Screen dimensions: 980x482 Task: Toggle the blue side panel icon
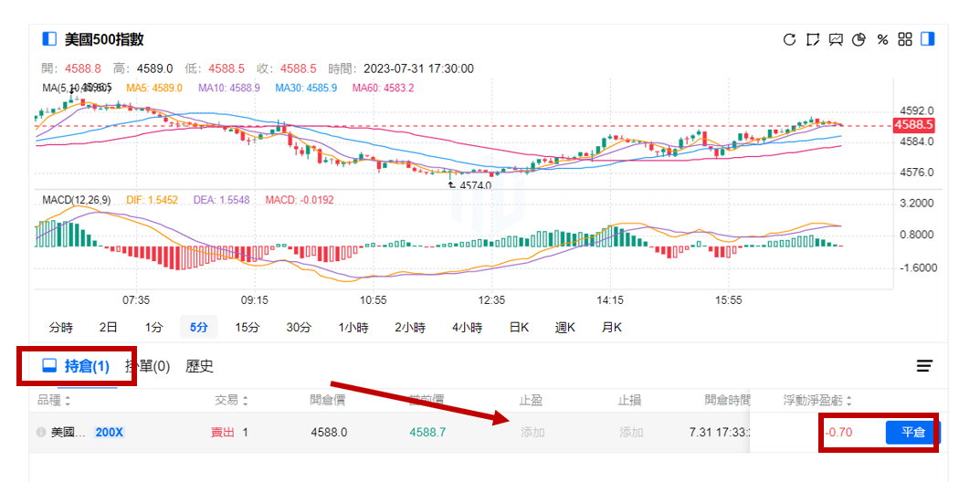pyautogui.click(x=928, y=39)
